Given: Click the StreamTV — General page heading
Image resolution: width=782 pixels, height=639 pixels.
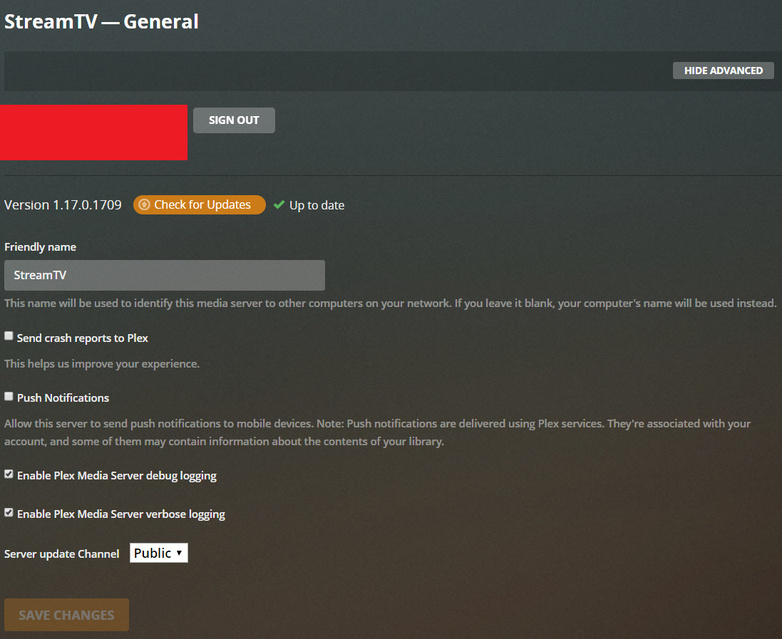Looking at the screenshot, I should tap(101, 21).
